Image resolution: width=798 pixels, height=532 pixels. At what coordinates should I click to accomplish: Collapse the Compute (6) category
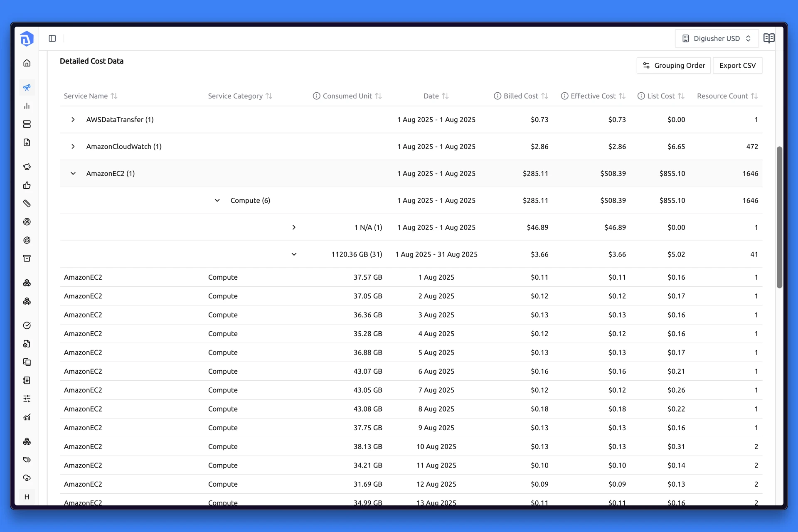217,201
